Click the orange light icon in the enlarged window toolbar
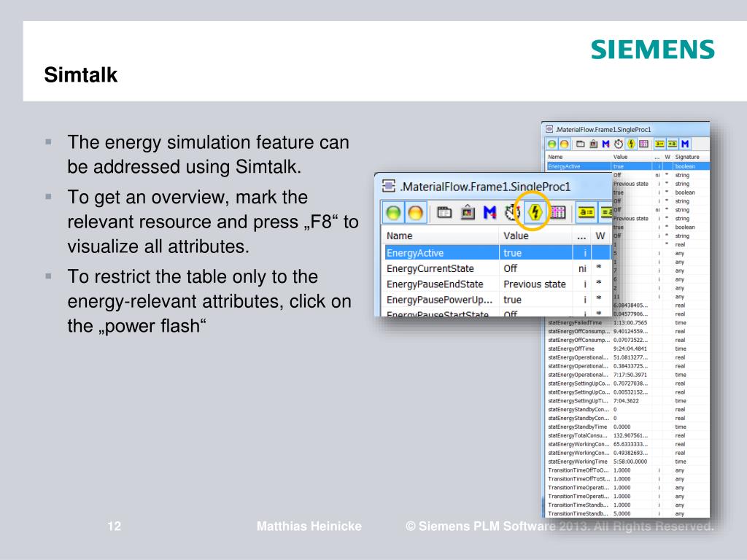 tap(415, 212)
